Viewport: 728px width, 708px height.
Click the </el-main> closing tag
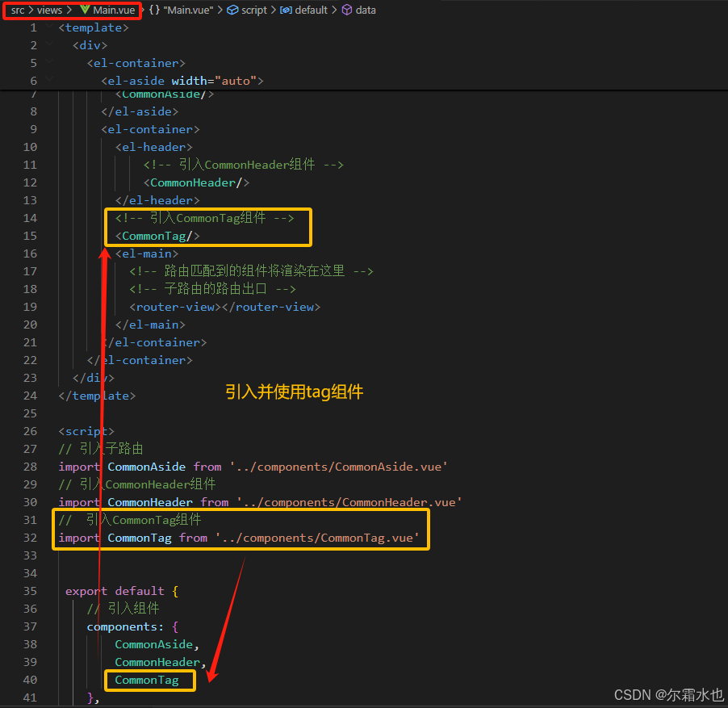click(150, 325)
